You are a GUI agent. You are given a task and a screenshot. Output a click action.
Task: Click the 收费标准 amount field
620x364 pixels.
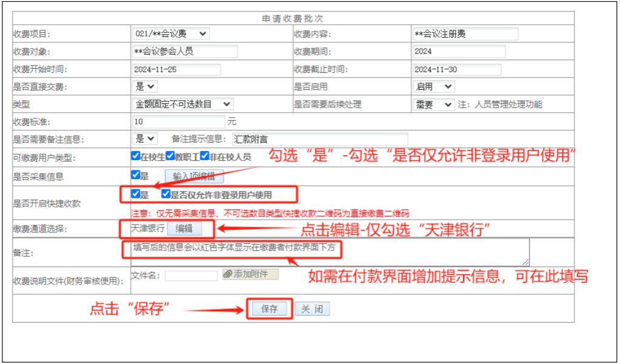(178, 121)
